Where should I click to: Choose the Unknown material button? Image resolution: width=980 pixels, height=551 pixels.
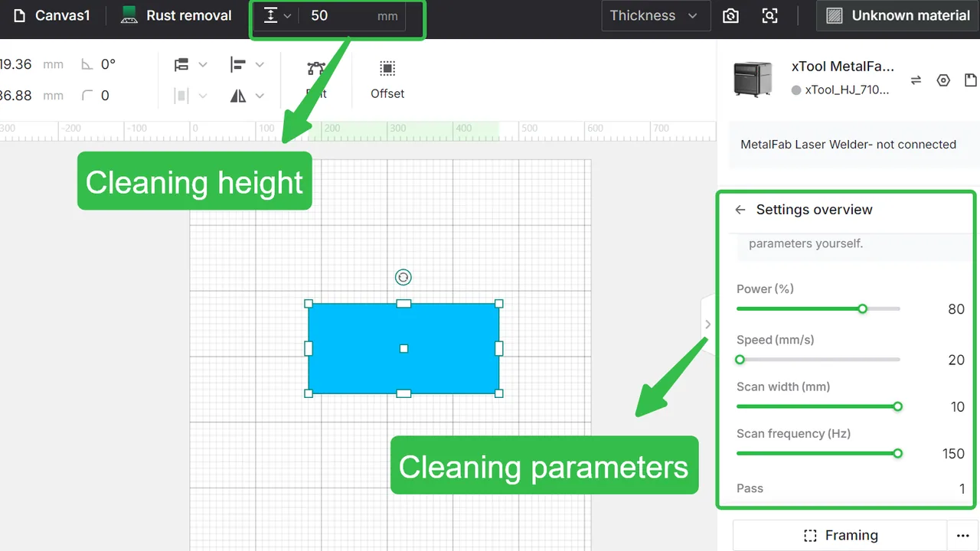pos(898,15)
